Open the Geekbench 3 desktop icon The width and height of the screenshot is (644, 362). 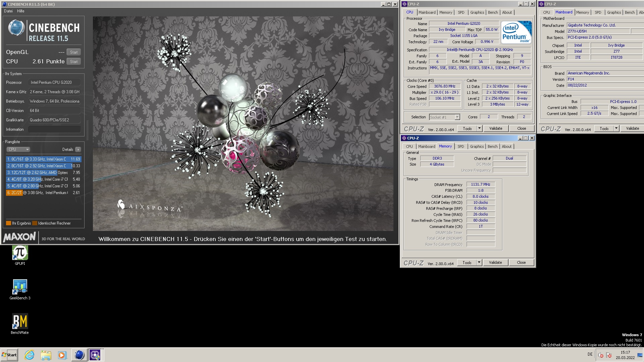tap(20, 290)
